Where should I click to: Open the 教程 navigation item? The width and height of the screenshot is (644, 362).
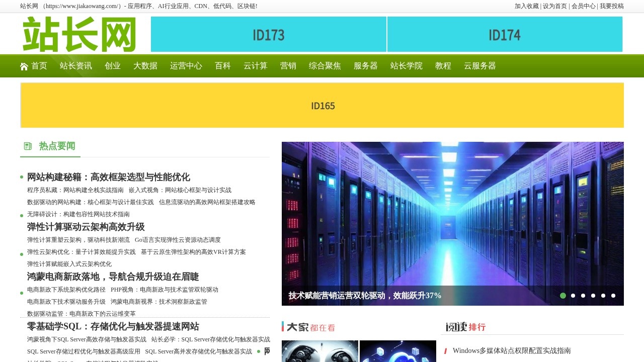(x=443, y=66)
